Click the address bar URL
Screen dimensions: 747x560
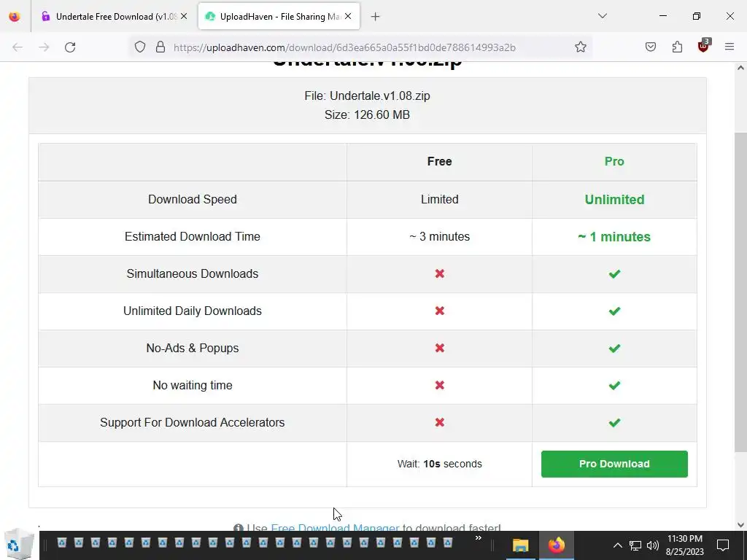(x=344, y=47)
